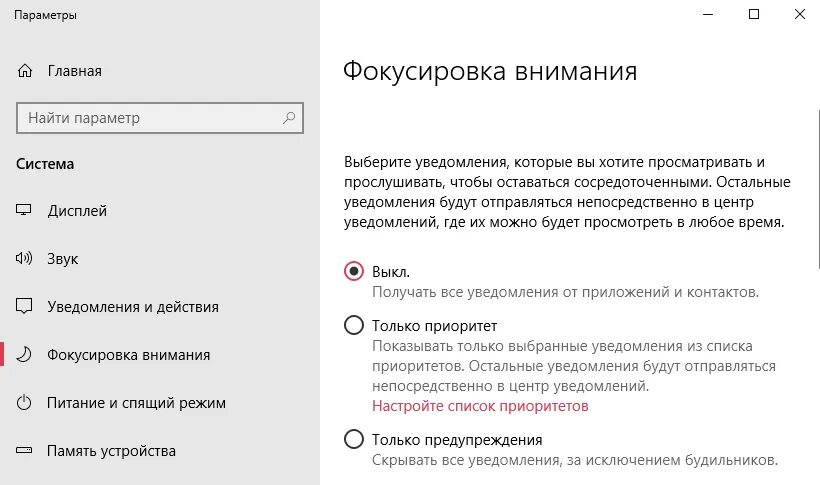Open "Питание и спящий режим" page
Screen dimensions: 820x485
(x=136, y=403)
